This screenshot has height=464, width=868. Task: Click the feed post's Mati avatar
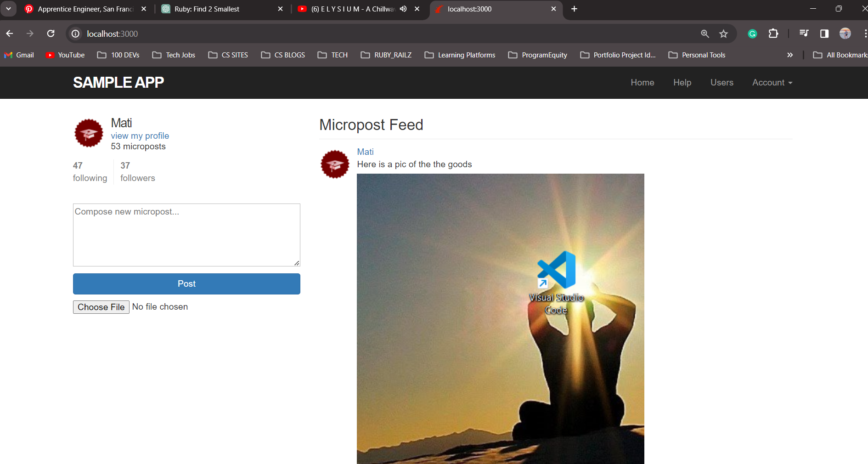click(x=335, y=164)
